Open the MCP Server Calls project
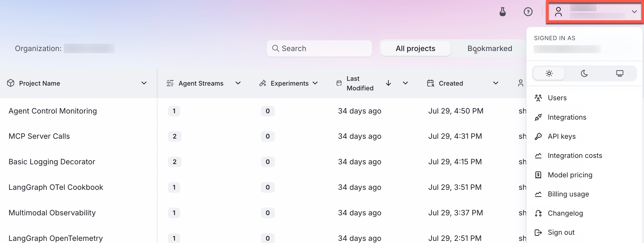Viewport: 644px width, 243px height. coord(39,136)
